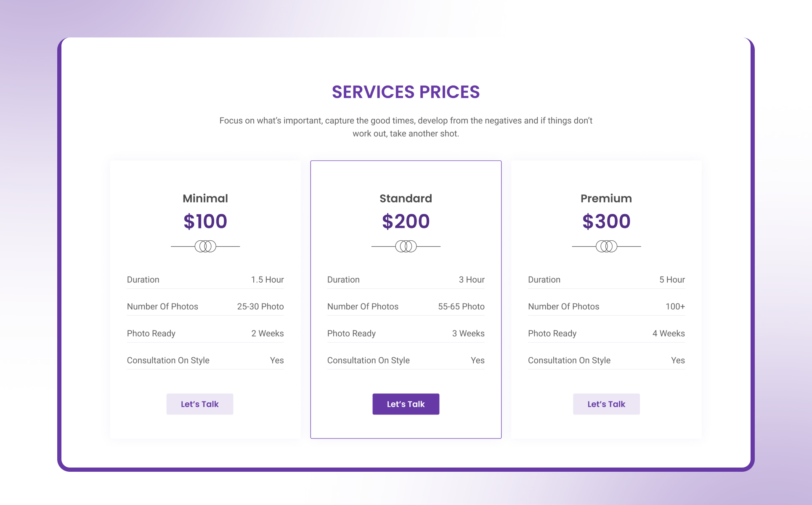Click the 4 Weeks photo ready value

[669, 334]
